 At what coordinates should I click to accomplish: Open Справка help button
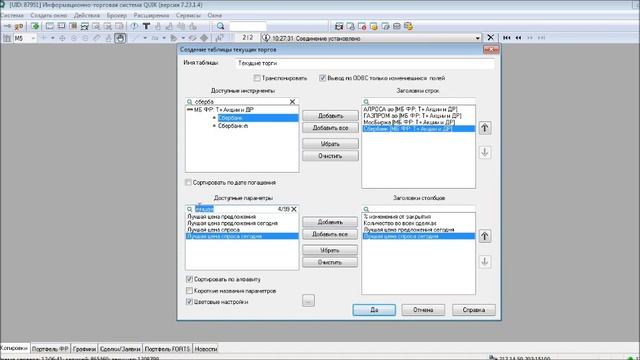[x=473, y=310]
